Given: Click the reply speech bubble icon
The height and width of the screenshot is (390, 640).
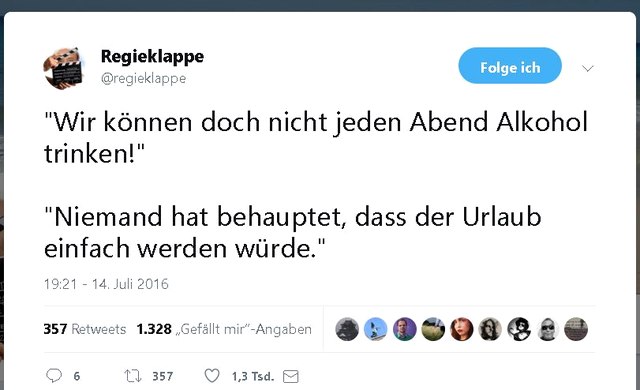Looking at the screenshot, I should coord(54,375).
